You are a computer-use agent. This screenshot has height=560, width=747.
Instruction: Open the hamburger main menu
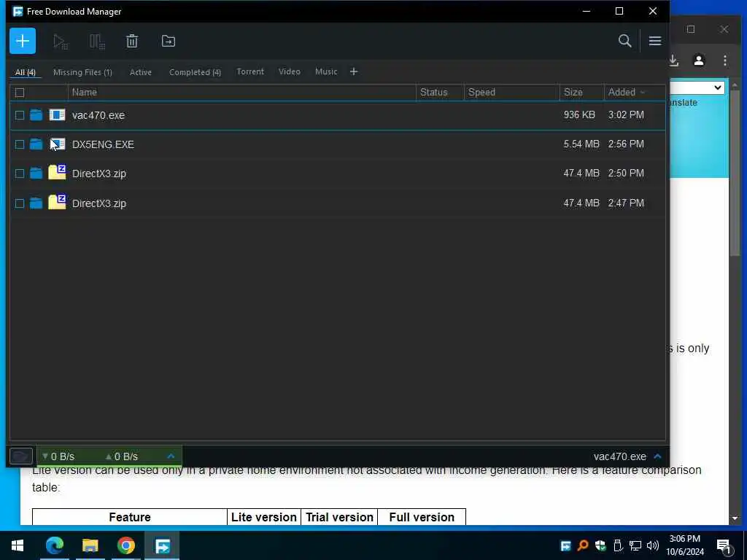tap(655, 41)
